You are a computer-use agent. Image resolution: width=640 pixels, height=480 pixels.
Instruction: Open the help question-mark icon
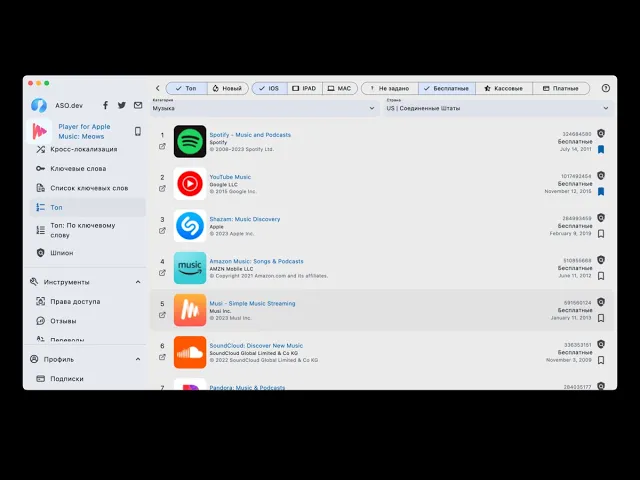tap(606, 88)
